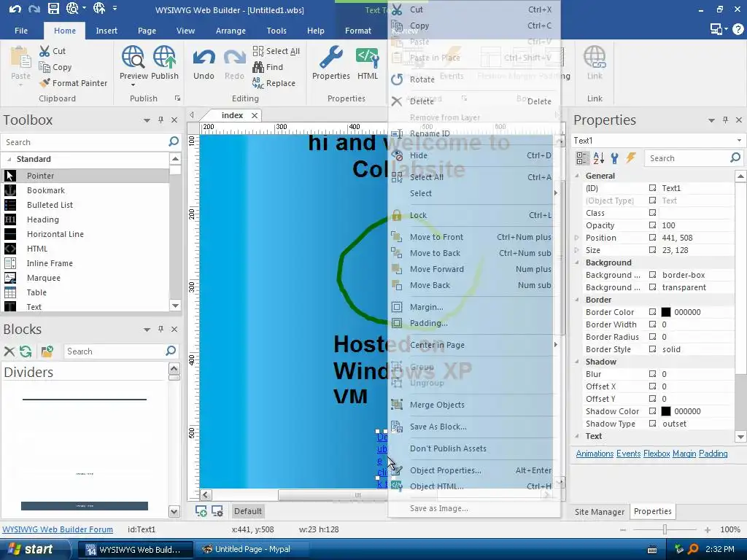Open the Center in Page submenu
The height and width of the screenshot is (560, 747).
pos(474,345)
